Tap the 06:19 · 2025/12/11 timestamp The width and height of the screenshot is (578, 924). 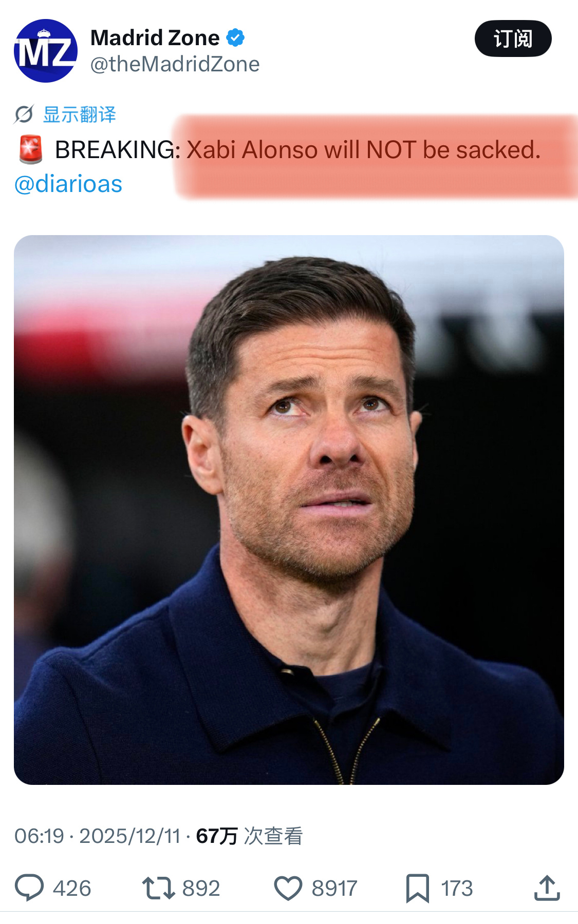click(x=98, y=836)
